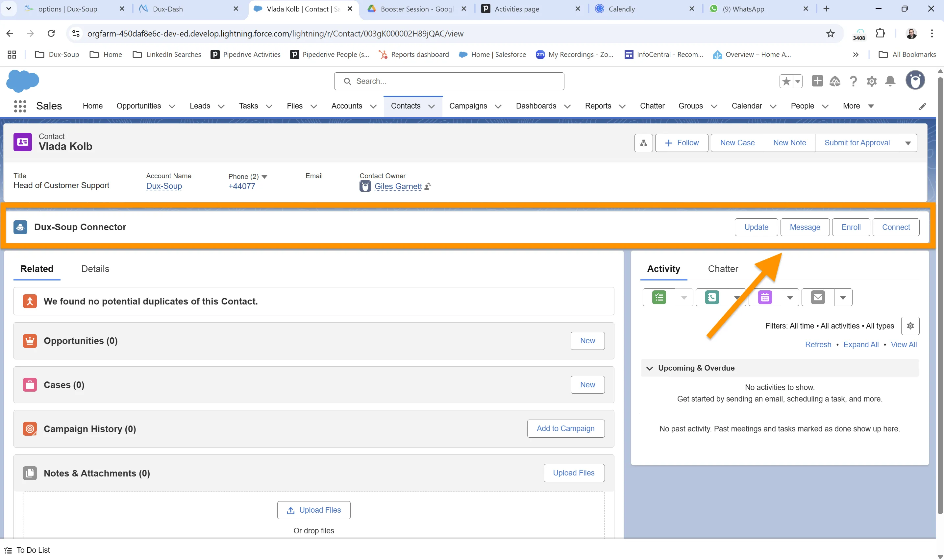Open the Giles Garnett owner link
The image size is (944, 560).
coord(398,186)
